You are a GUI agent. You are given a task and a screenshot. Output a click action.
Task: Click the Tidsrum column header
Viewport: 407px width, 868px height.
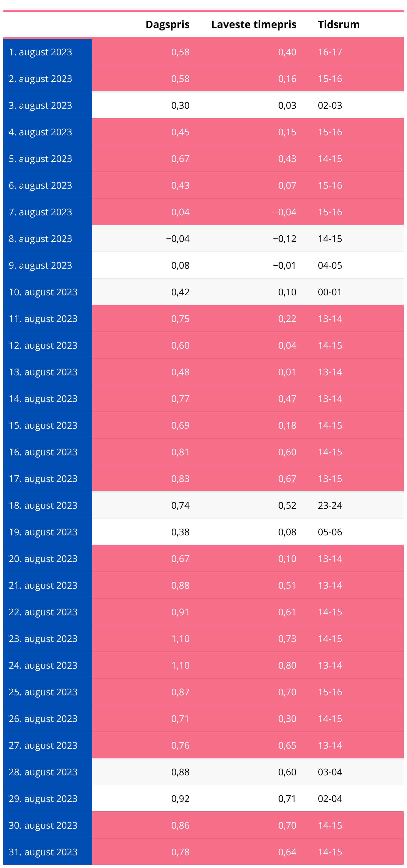pyautogui.click(x=339, y=25)
